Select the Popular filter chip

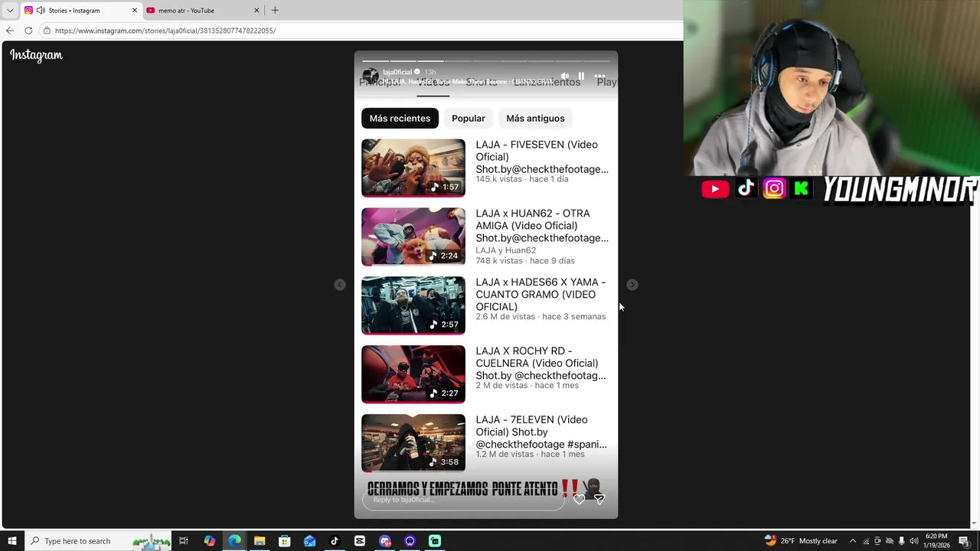(469, 119)
